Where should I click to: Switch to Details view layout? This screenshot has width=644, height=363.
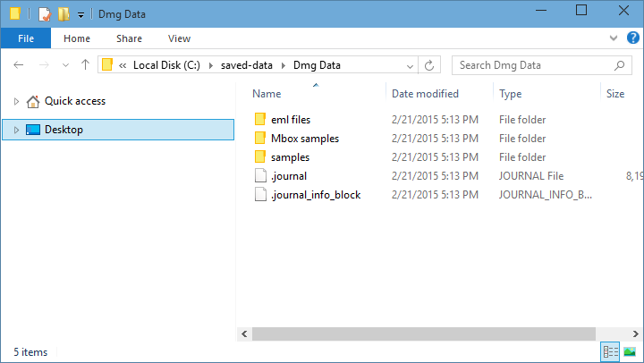[x=610, y=352]
